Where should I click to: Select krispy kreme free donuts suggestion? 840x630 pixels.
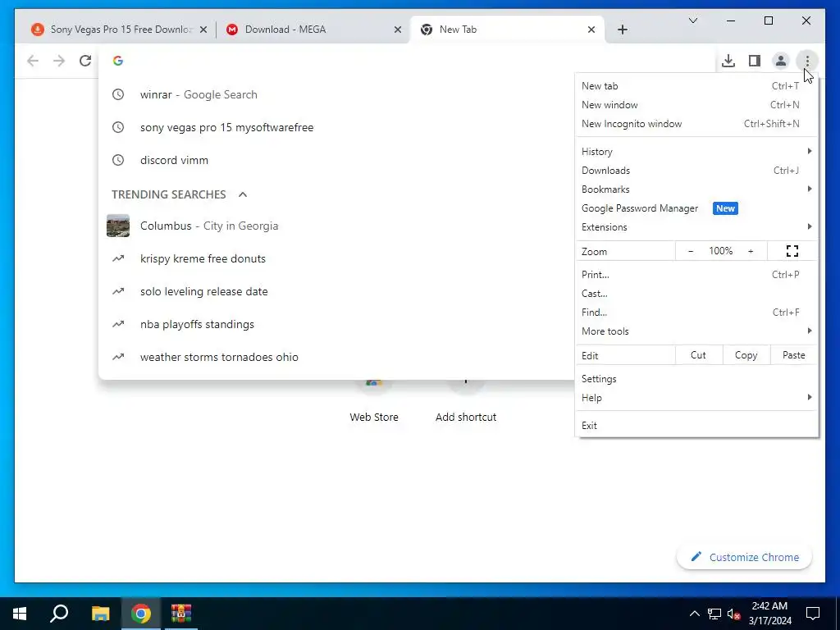pos(336,258)
